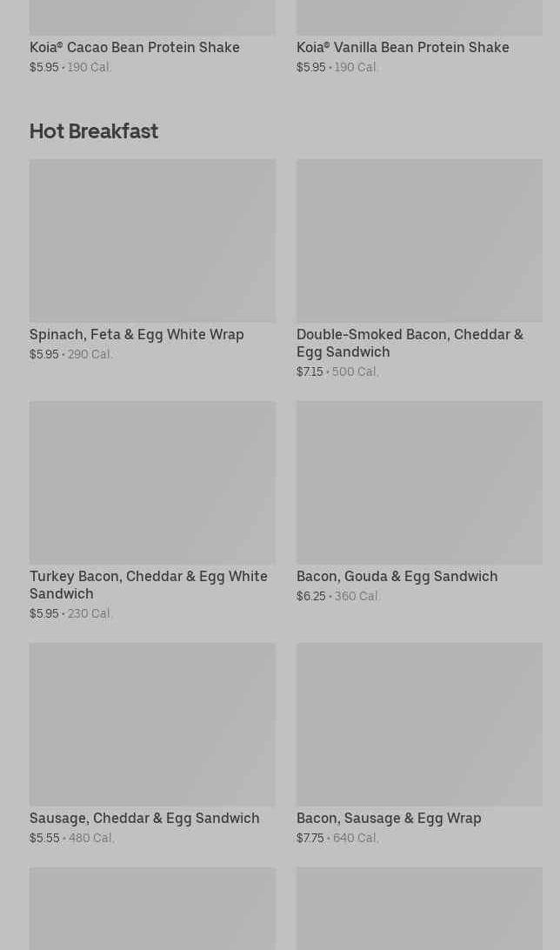Open Bacon, Gouda & Egg Sandwich image
The image size is (560, 950).
[419, 482]
